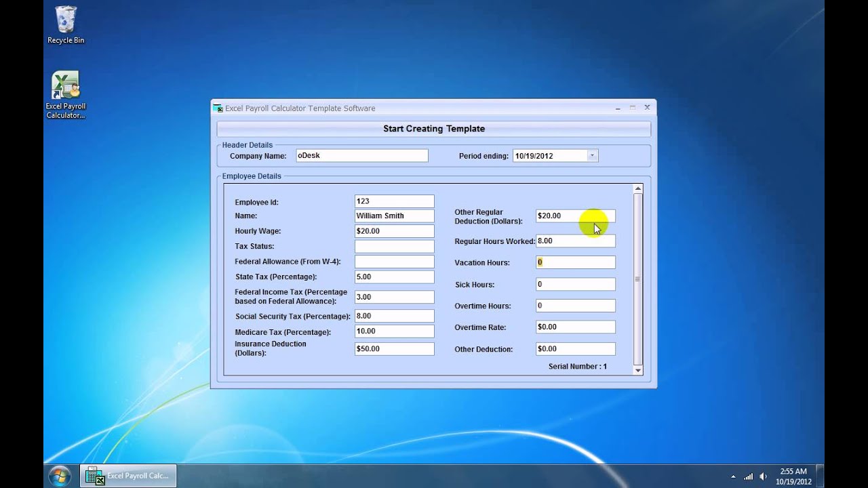Click the Vacation Hours label
The image size is (868, 488).
tap(482, 263)
